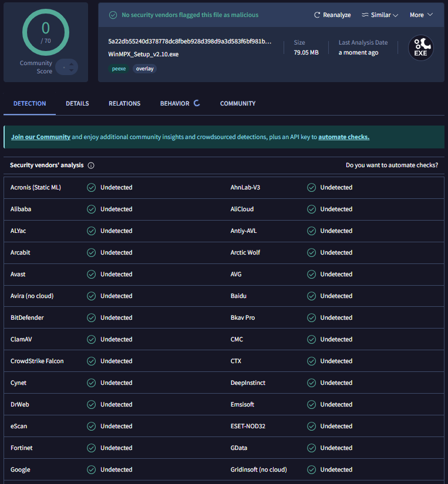Image resolution: width=448 pixels, height=484 pixels.
Task: Click the Join our Community link
Action: 41,137
